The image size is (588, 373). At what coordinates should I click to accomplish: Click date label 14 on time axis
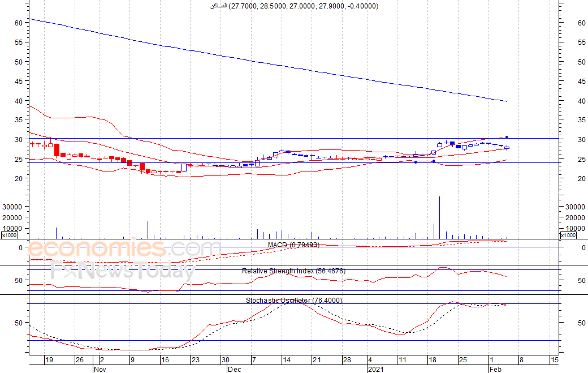(287, 360)
